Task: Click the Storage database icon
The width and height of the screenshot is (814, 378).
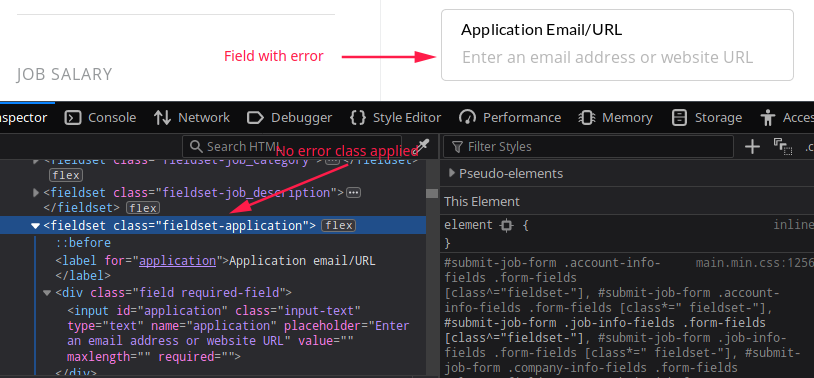Action: (679, 118)
